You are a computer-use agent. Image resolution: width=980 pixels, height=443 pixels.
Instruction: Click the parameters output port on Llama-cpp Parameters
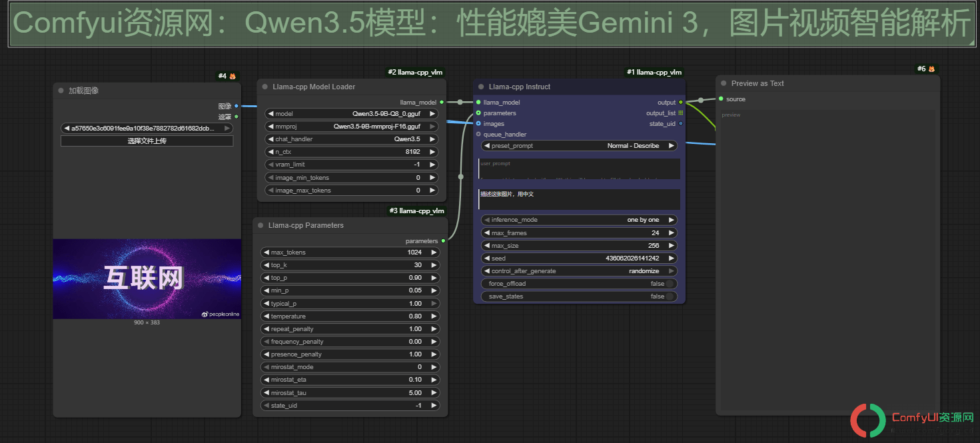pyautogui.click(x=443, y=241)
